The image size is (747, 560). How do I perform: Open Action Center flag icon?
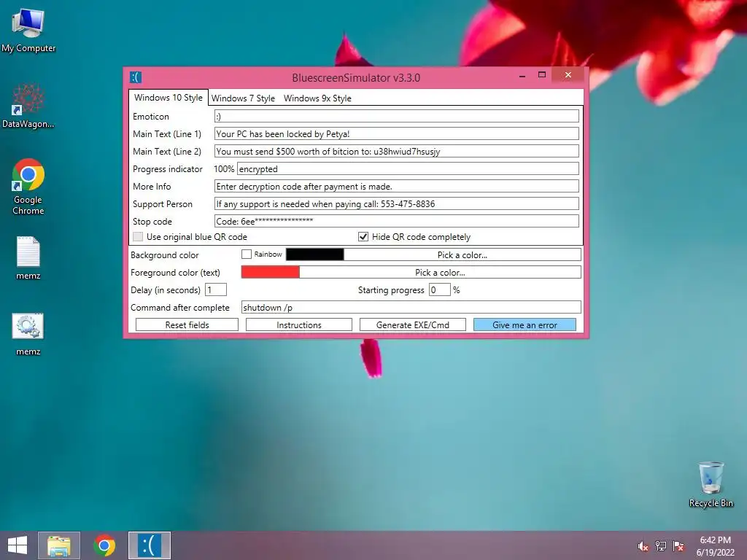pyautogui.click(x=678, y=546)
